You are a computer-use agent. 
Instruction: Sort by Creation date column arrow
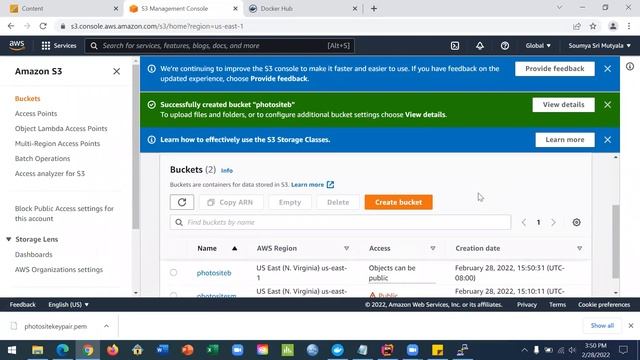click(x=579, y=248)
